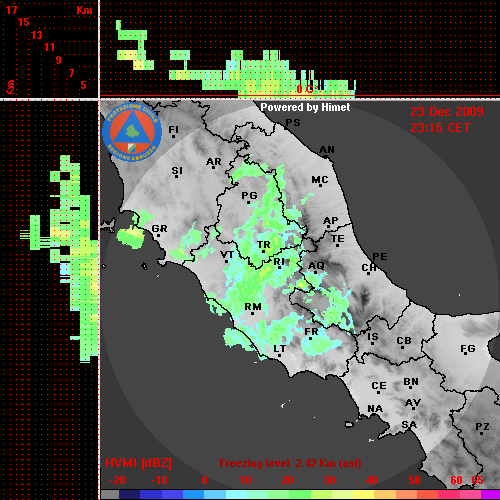
Task: Click the 13 km height axis label
Action: point(37,35)
